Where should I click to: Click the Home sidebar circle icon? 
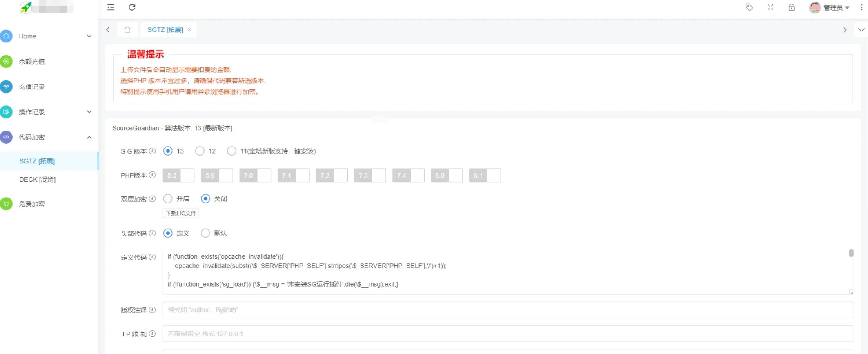coord(6,36)
